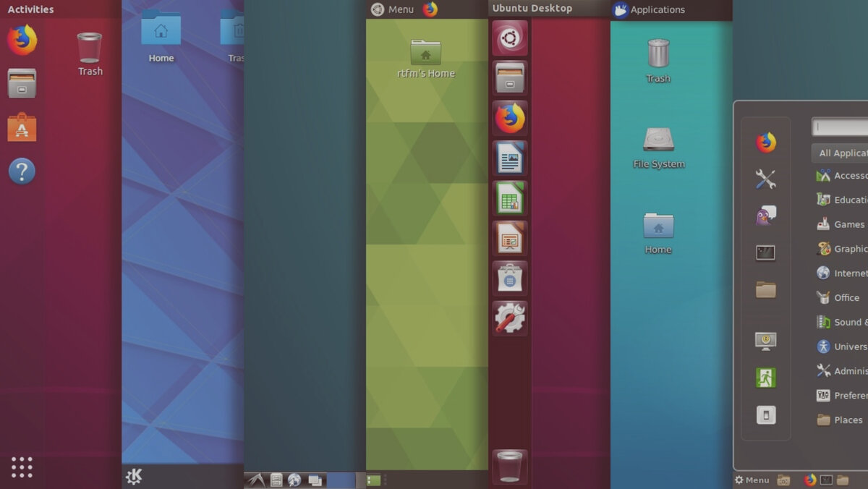The width and height of the screenshot is (868, 489).
Task: Select Home folder on KDE desktop
Action: point(161,38)
